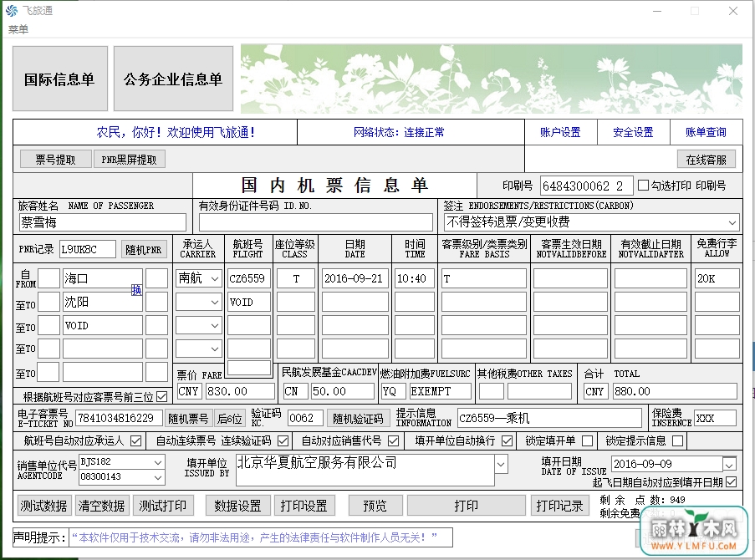Open the fourth-row empty carrier dropdown
This screenshot has height=560, width=755.
coord(214,349)
